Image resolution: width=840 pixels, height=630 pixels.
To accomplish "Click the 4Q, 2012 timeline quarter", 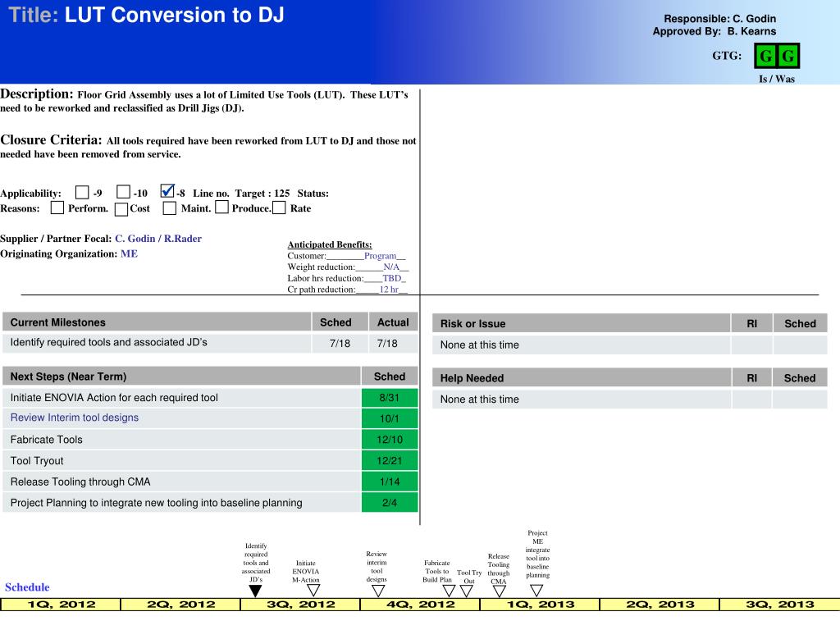I will pyautogui.click(x=421, y=605).
